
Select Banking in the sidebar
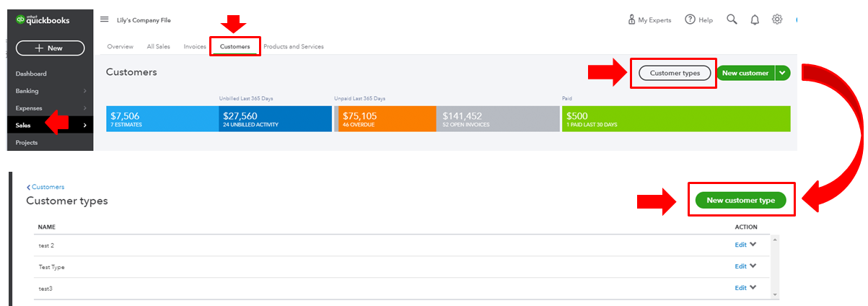[x=27, y=91]
